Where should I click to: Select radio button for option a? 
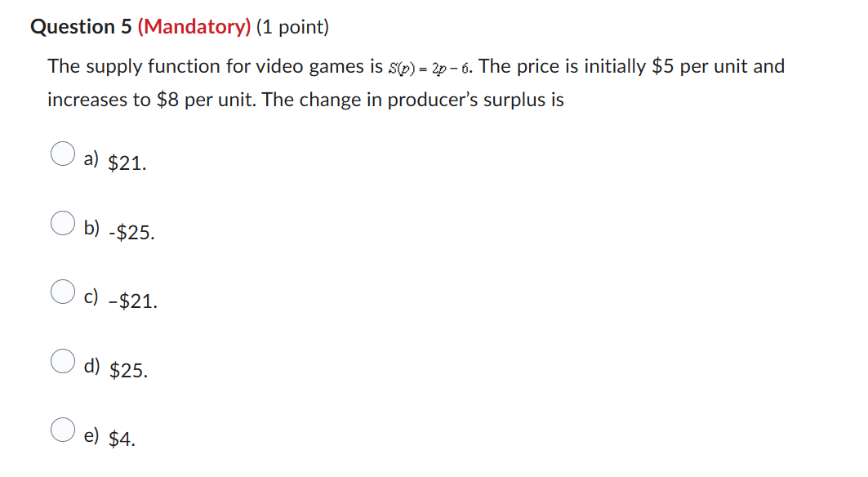(63, 154)
